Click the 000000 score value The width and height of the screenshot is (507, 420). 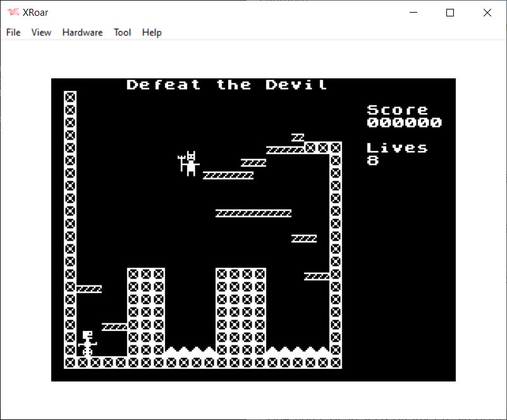pyautogui.click(x=404, y=123)
